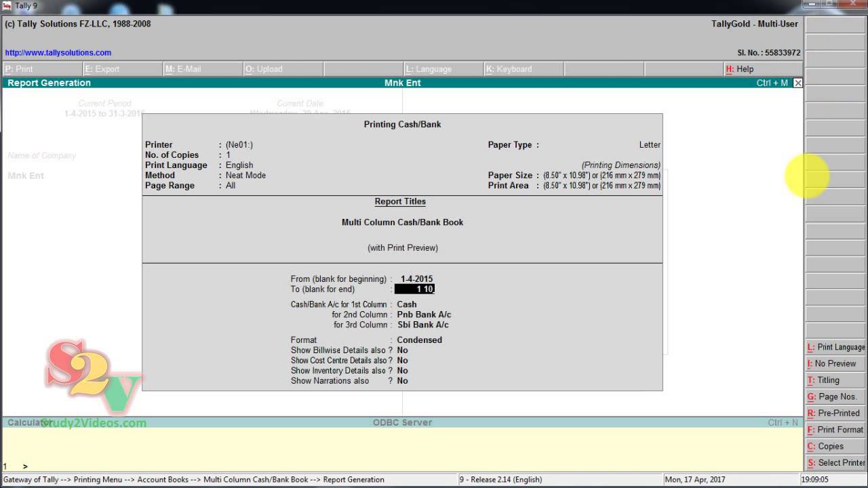Image resolution: width=868 pixels, height=488 pixels.
Task: Select 3rd column value Sbi Bank A/c
Action: click(422, 325)
